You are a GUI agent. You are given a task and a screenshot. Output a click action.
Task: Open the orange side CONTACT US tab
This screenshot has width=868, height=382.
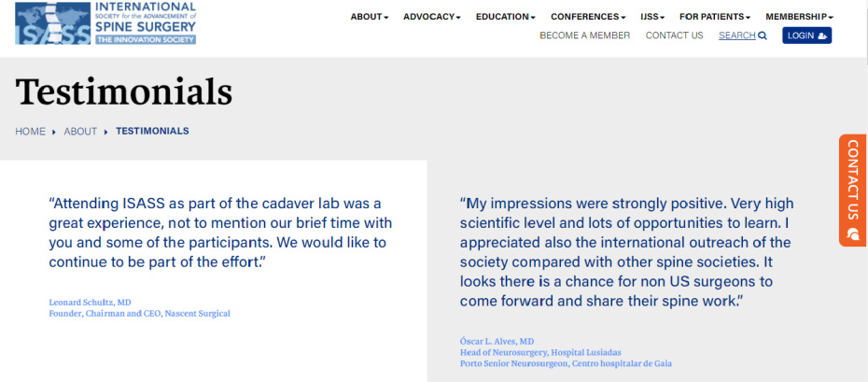[x=852, y=190]
